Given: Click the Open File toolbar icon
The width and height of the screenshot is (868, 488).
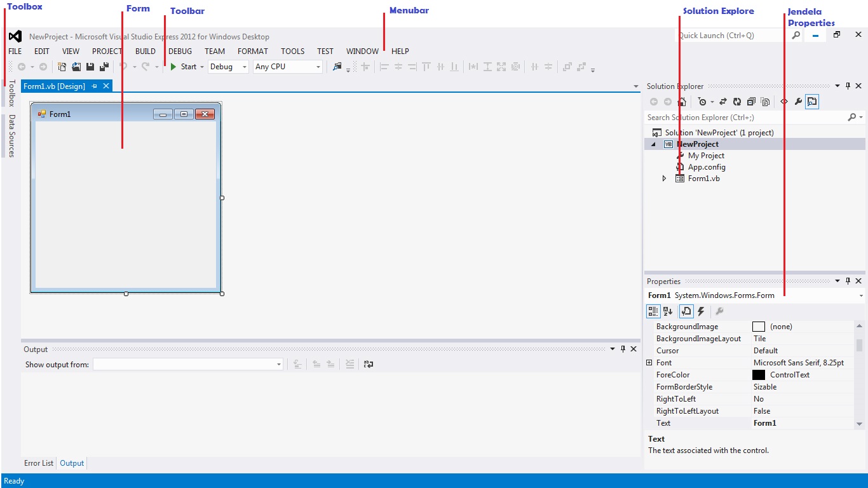Looking at the screenshot, I should [76, 67].
